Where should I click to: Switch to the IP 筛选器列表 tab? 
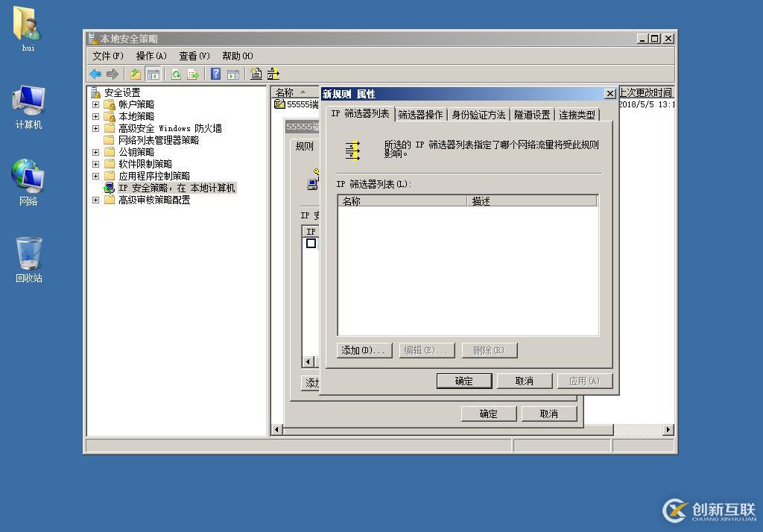[x=360, y=113]
